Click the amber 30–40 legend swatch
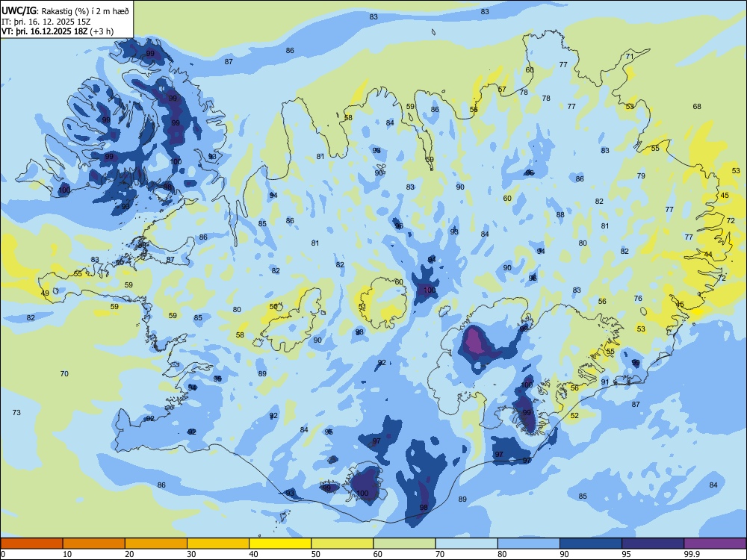 [218, 544]
